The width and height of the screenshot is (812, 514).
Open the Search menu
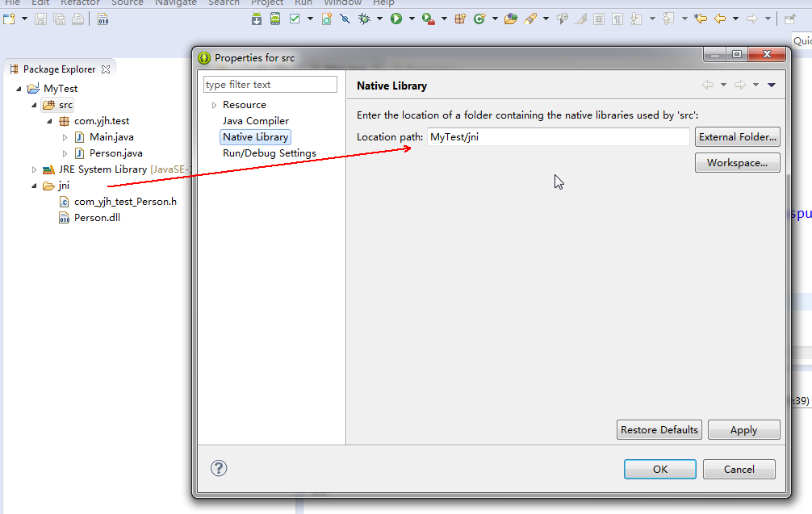point(224,2)
